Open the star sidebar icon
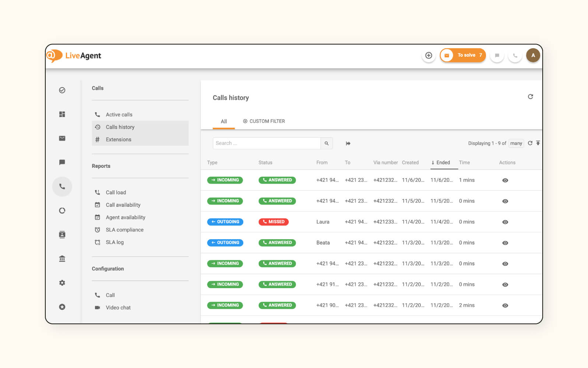The image size is (588, 368). pos(62,307)
